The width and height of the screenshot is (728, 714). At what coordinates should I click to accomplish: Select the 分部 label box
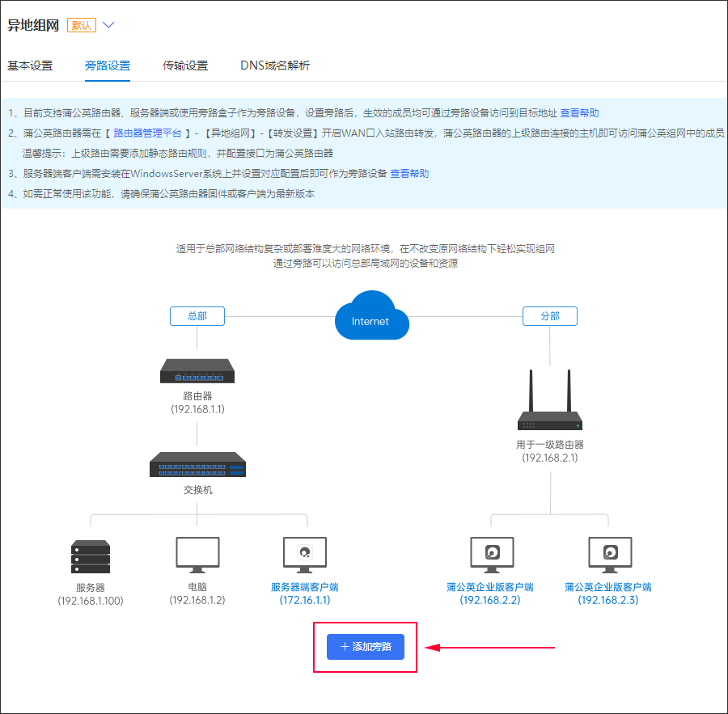(x=550, y=316)
